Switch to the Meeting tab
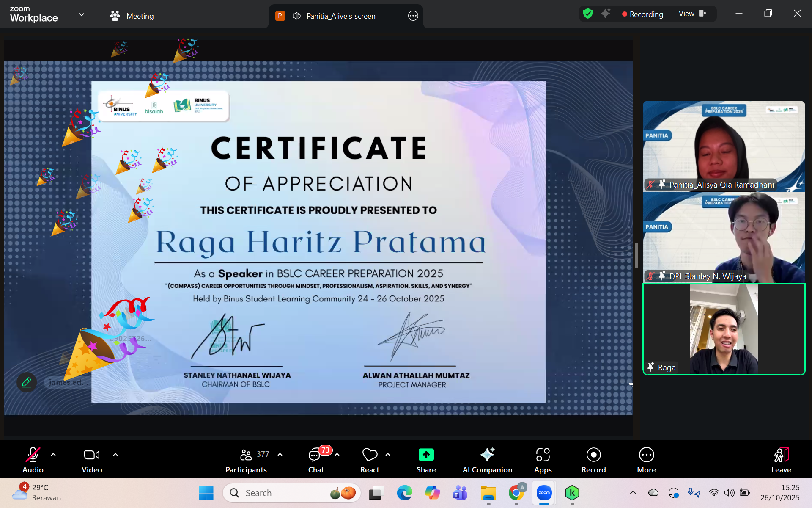Viewport: 812px width, 508px height. [x=132, y=16]
